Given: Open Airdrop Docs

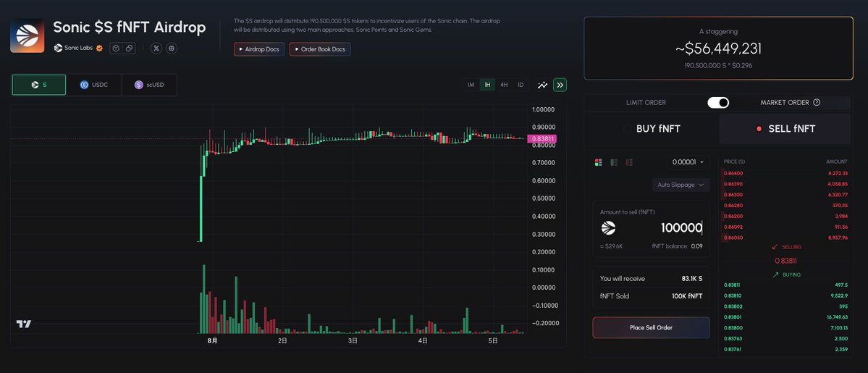Looking at the screenshot, I should [260, 49].
